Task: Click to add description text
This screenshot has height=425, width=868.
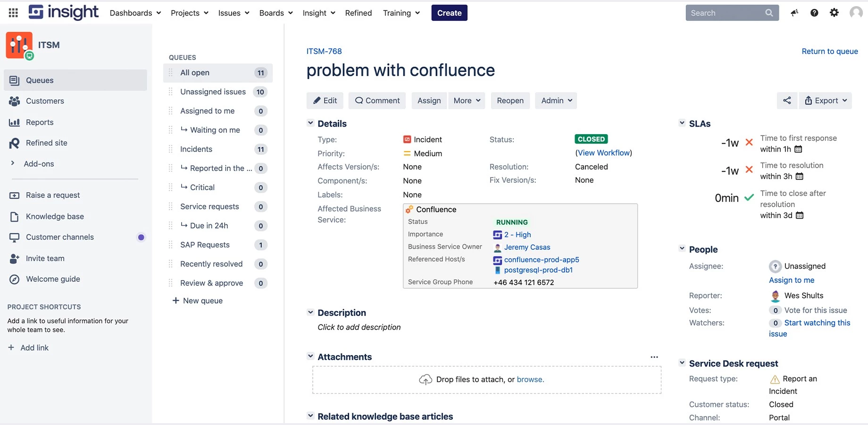Action: [359, 327]
